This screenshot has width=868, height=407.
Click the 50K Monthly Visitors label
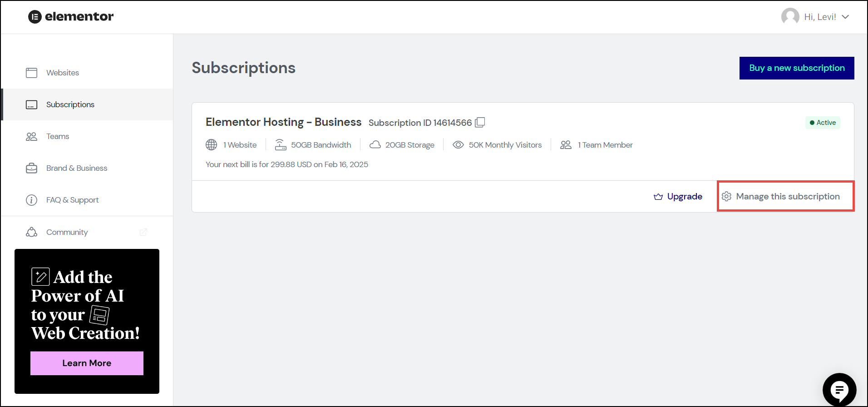click(x=505, y=145)
